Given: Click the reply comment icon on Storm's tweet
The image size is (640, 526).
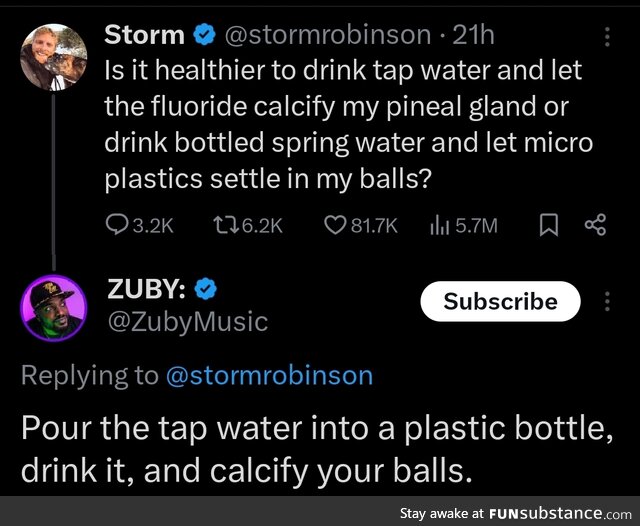Looking at the screenshot, I should [118, 226].
